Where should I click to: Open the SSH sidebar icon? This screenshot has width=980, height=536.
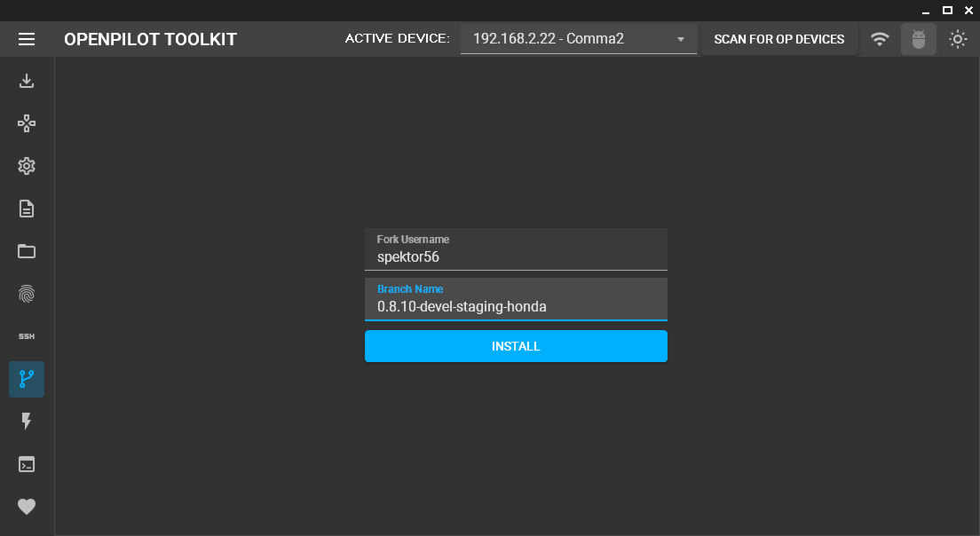[x=27, y=336]
